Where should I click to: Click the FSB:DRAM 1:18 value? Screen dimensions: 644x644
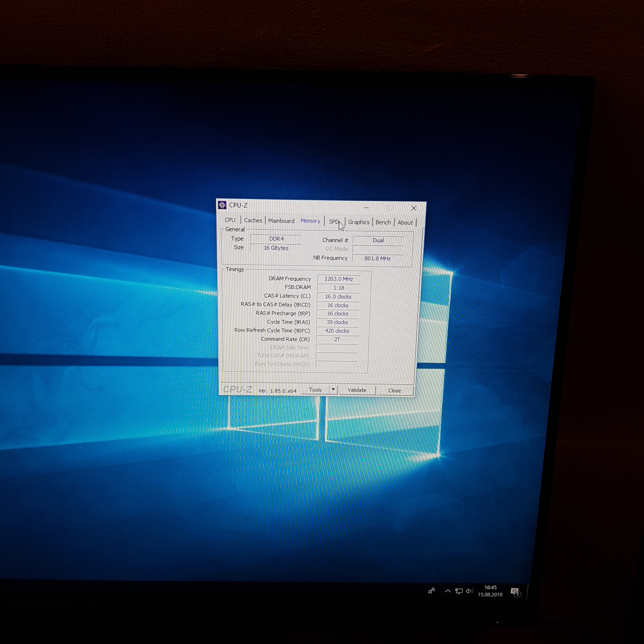point(339,288)
